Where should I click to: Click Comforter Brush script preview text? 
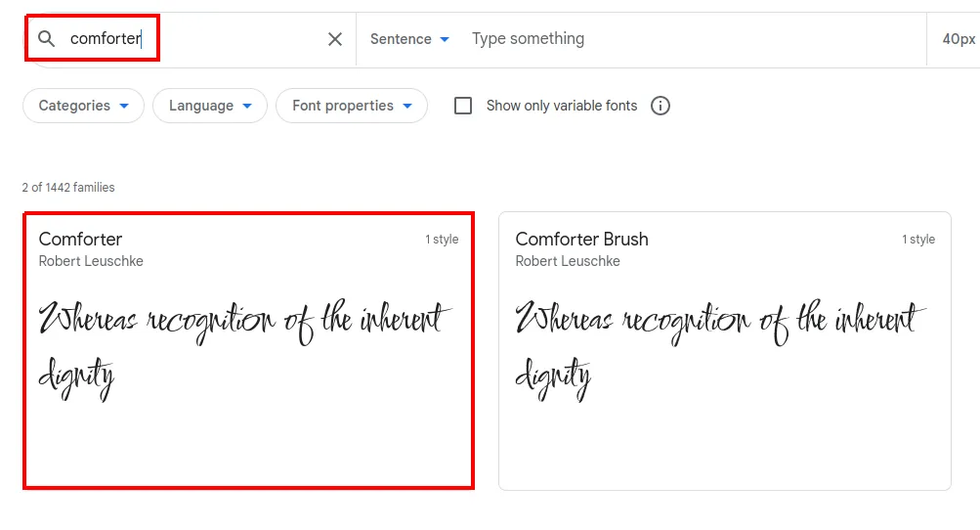click(x=719, y=349)
